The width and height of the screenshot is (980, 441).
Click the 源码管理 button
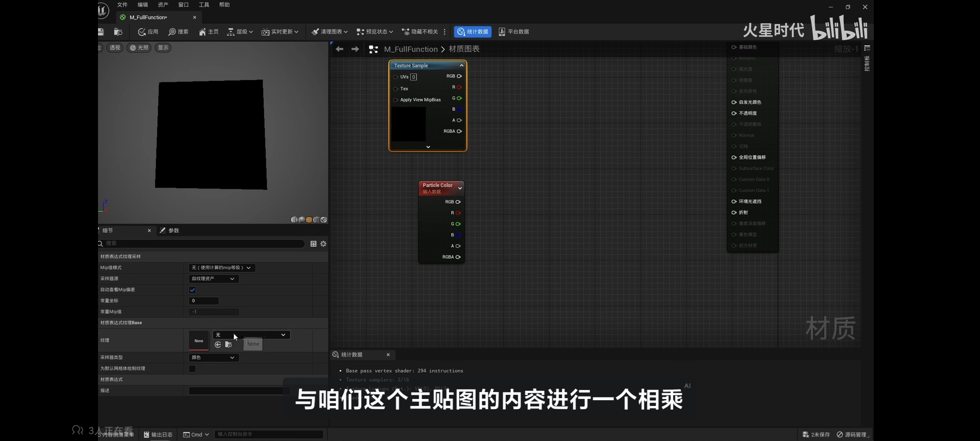[851, 434]
